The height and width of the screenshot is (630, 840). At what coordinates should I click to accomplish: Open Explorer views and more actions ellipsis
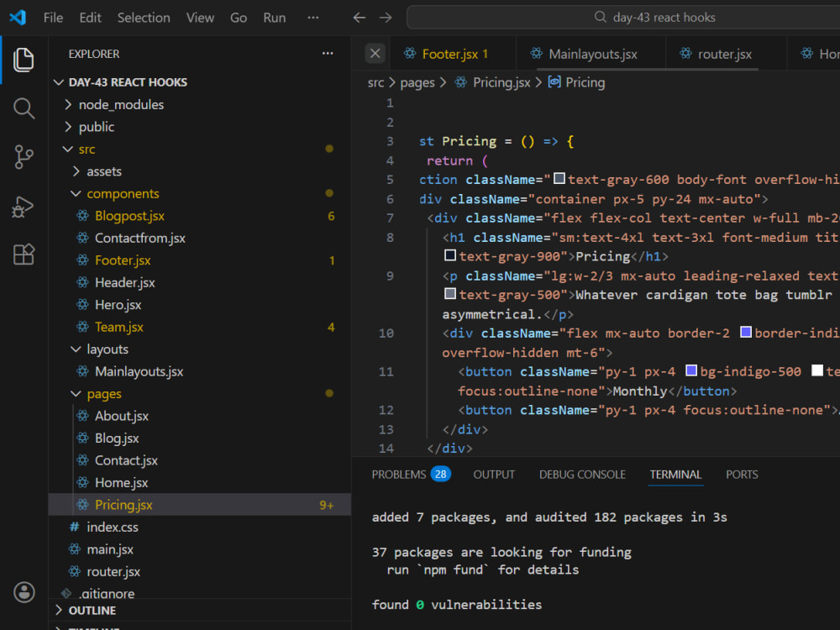click(328, 54)
